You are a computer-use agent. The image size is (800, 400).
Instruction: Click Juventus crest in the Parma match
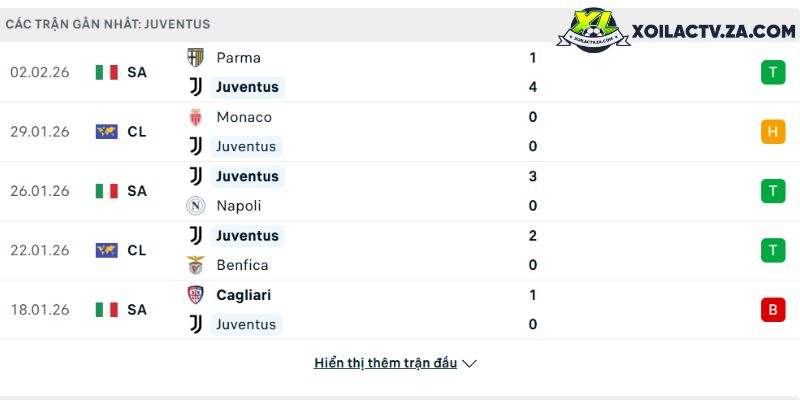point(196,87)
